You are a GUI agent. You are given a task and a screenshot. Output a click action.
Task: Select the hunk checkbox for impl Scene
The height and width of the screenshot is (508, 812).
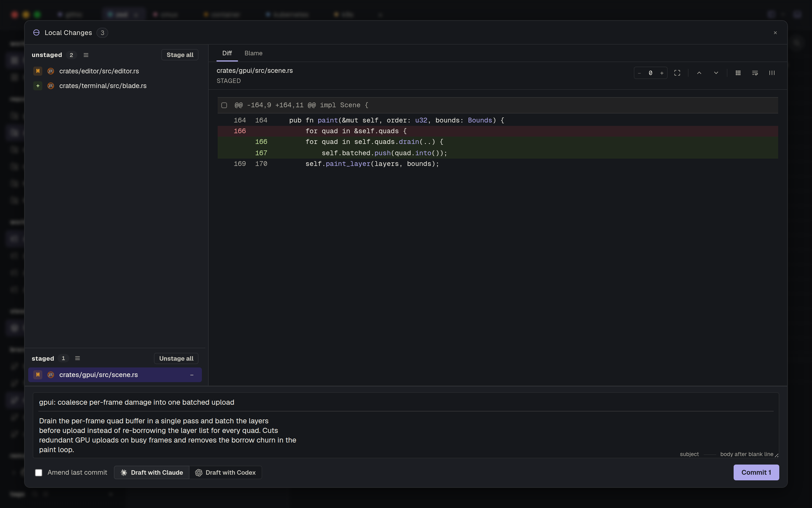224,105
